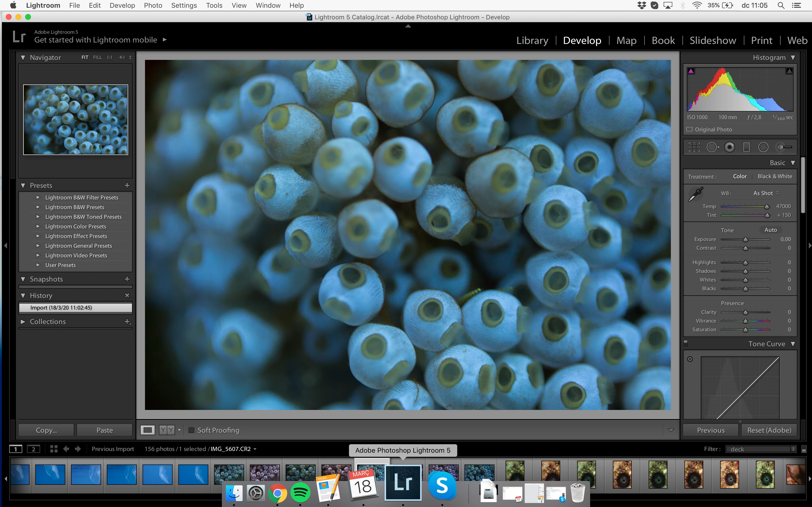
Task: Click the Previous button
Action: coord(711,430)
